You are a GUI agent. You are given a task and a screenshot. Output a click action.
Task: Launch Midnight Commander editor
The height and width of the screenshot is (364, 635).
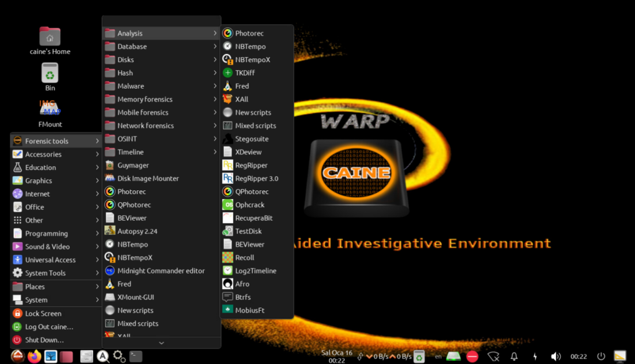[x=161, y=271]
